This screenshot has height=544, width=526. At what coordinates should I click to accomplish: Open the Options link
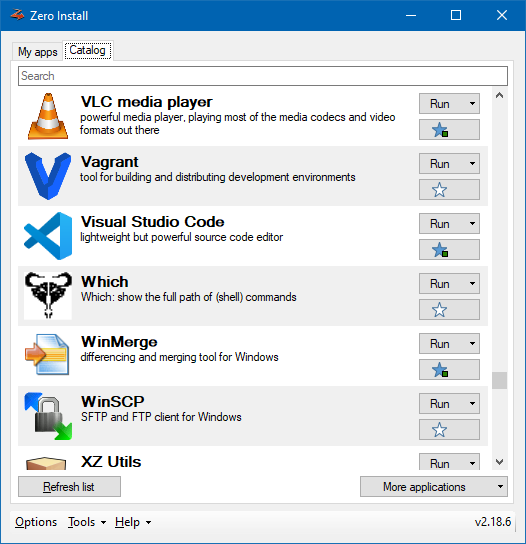pyautogui.click(x=36, y=522)
